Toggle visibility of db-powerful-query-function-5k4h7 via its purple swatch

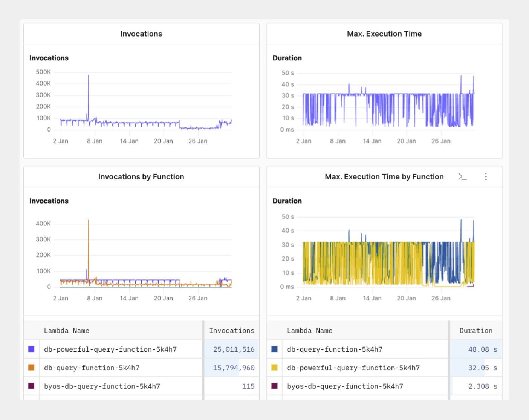point(31,349)
